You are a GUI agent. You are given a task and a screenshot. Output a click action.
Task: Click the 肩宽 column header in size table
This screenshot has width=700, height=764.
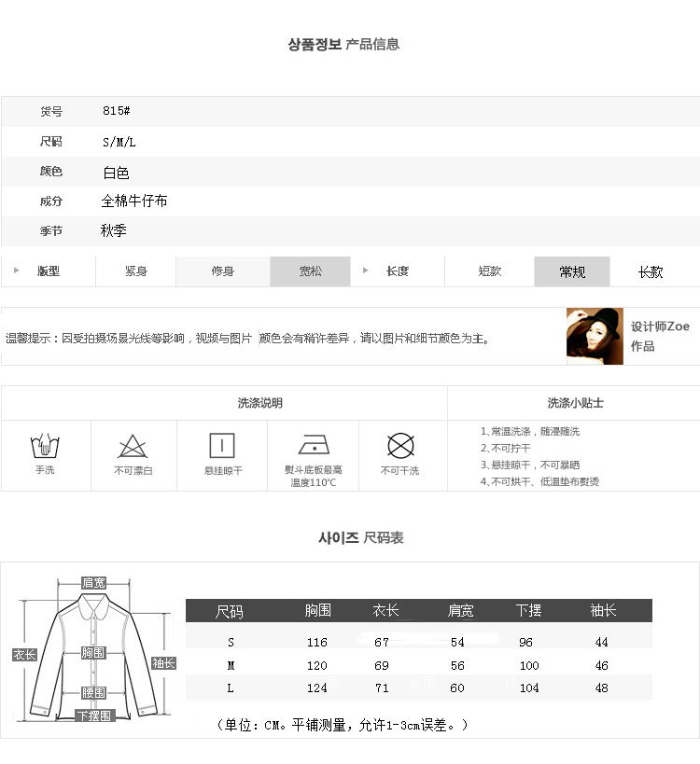(460, 610)
